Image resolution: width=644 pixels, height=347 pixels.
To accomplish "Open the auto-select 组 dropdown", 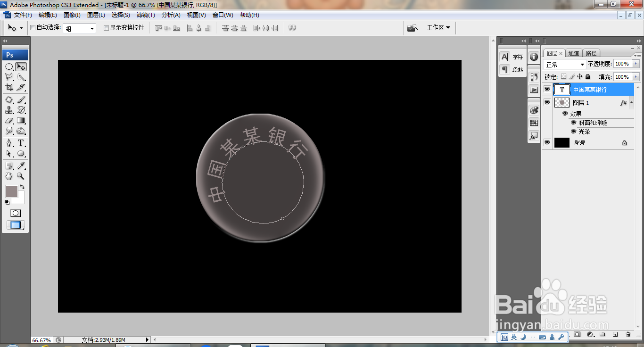I will (80, 28).
